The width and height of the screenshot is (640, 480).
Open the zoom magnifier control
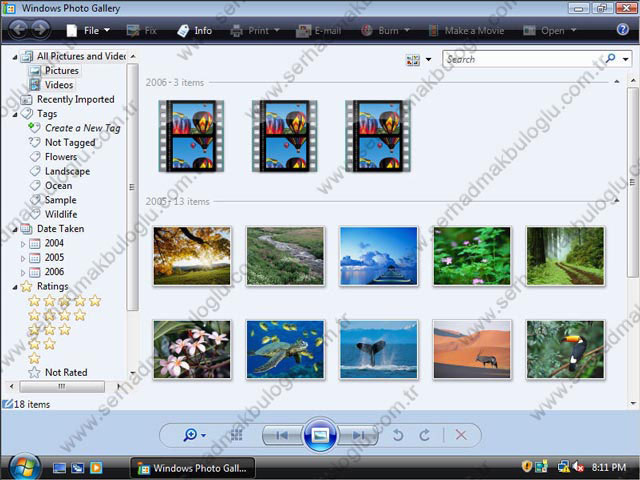194,435
